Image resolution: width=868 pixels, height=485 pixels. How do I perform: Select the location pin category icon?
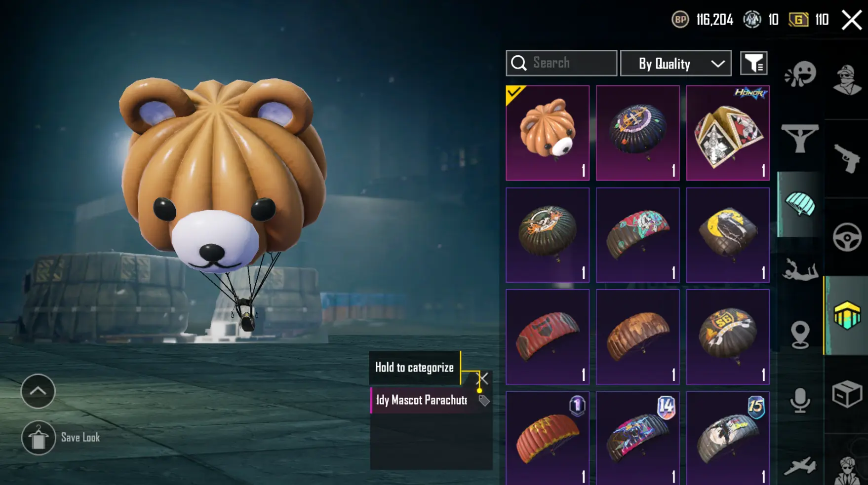[800, 335]
